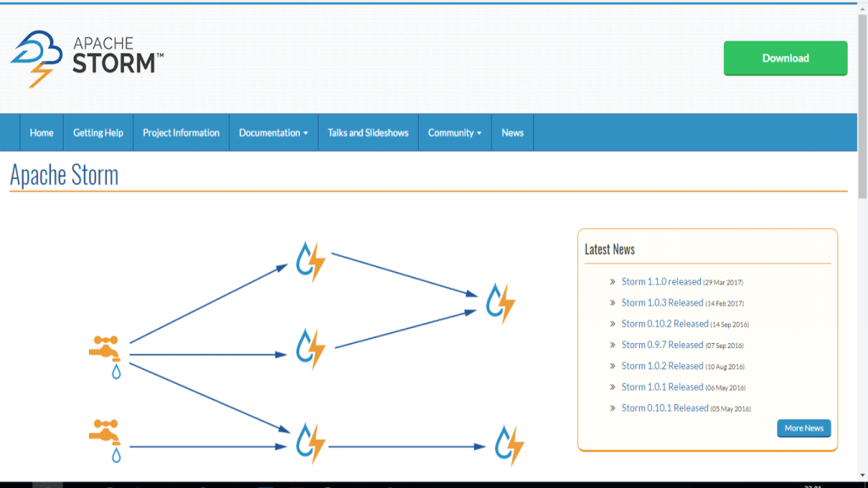Open Talks and Slideshows

(x=368, y=133)
